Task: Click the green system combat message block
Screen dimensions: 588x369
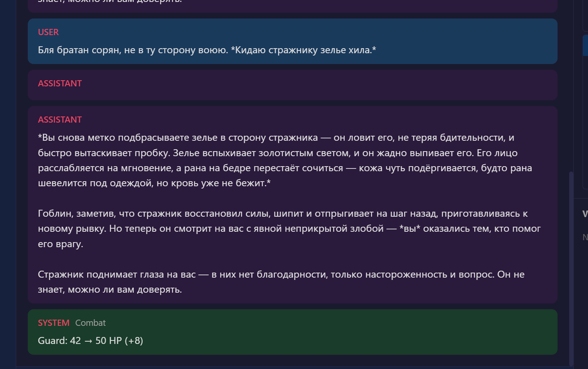Action: pyautogui.click(x=293, y=332)
